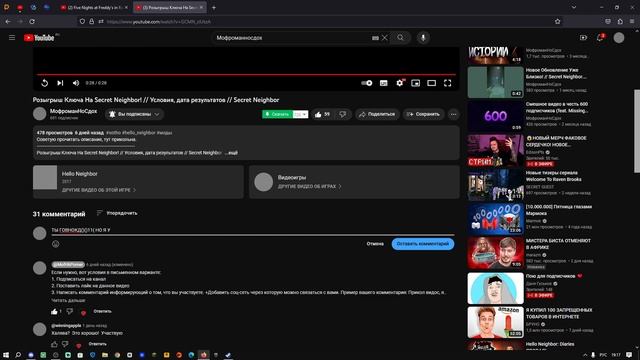Viewport: 640px width, 360px height.
Task: Expand the list all tabs chevron
Action: tap(574, 7)
